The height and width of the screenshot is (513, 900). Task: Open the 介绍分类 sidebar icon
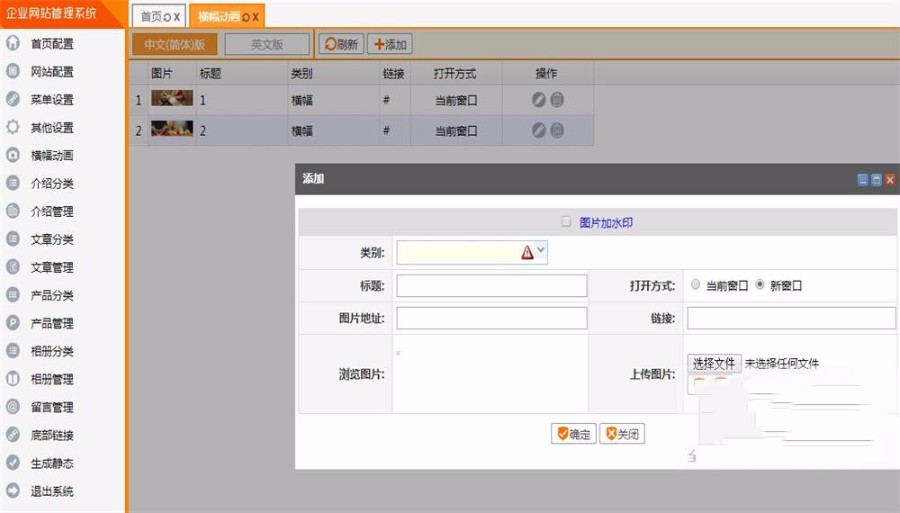click(13, 183)
